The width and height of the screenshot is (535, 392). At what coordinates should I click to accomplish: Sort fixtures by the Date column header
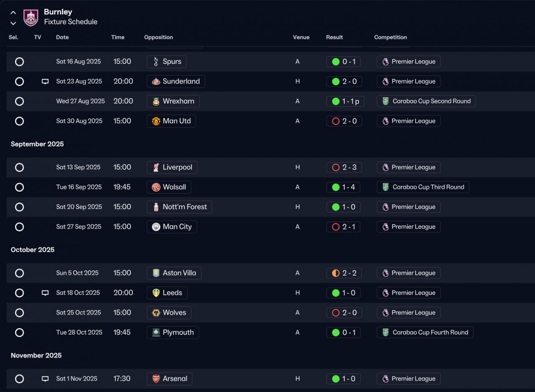62,37
